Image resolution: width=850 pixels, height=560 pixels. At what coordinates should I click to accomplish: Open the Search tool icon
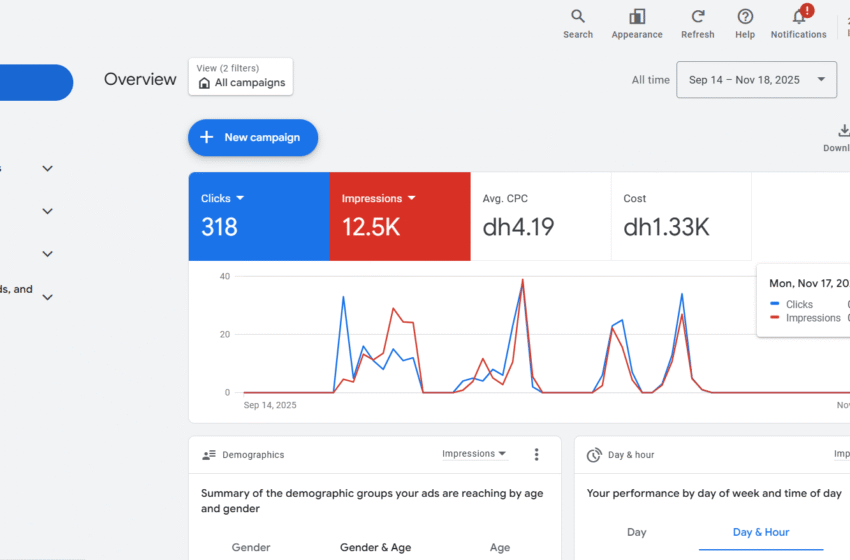point(577,17)
